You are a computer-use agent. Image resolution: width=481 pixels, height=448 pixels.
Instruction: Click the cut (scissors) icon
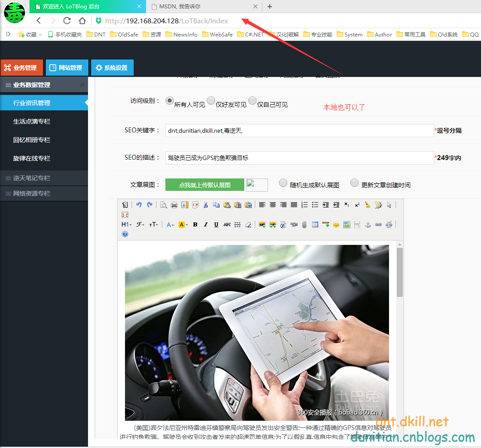pos(206,205)
